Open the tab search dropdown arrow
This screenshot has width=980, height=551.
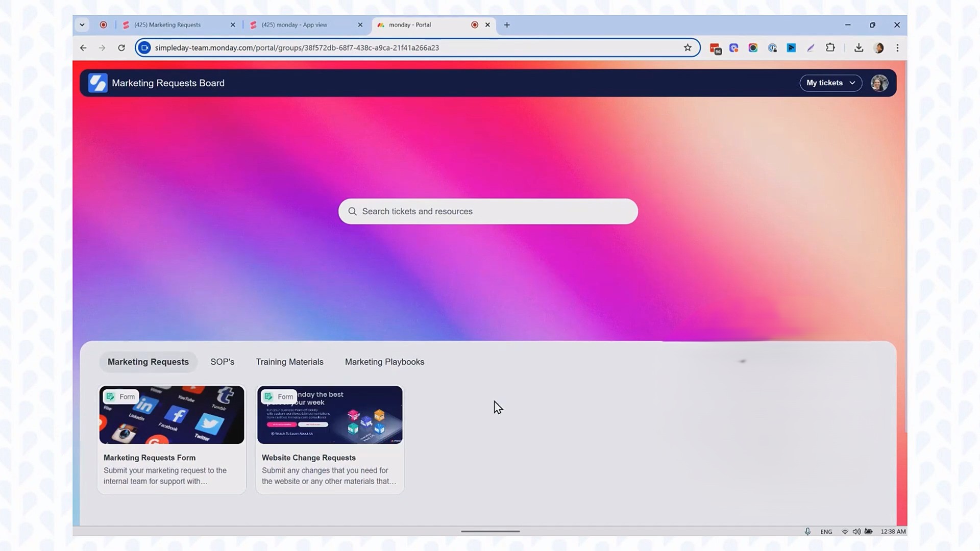coord(82,25)
